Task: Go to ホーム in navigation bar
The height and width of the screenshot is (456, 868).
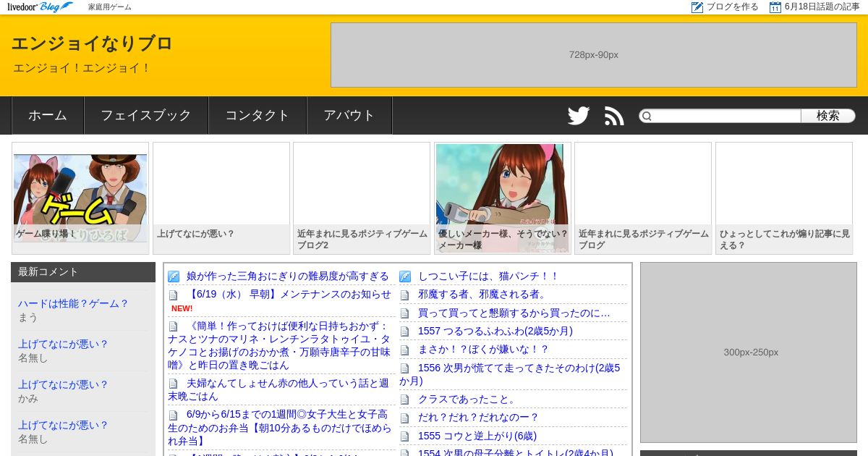Action: pyautogui.click(x=48, y=116)
